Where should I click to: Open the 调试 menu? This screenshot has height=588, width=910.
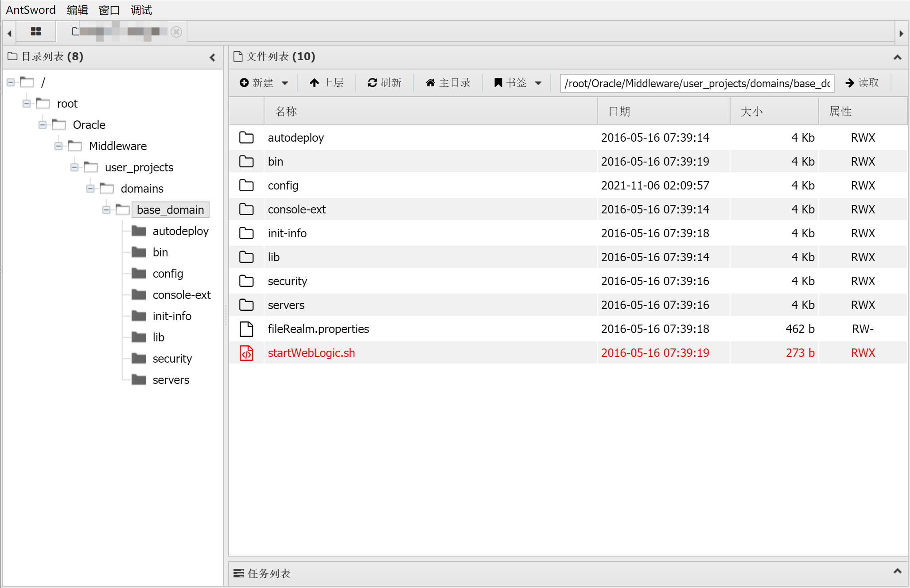(141, 10)
